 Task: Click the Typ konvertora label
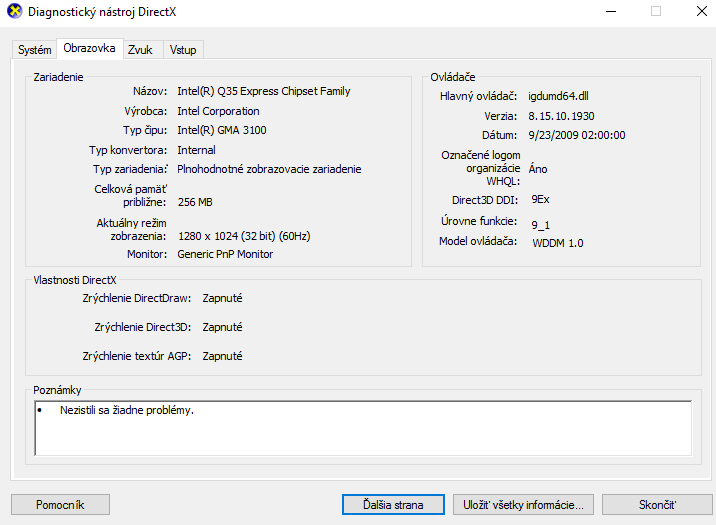pyautogui.click(x=128, y=150)
